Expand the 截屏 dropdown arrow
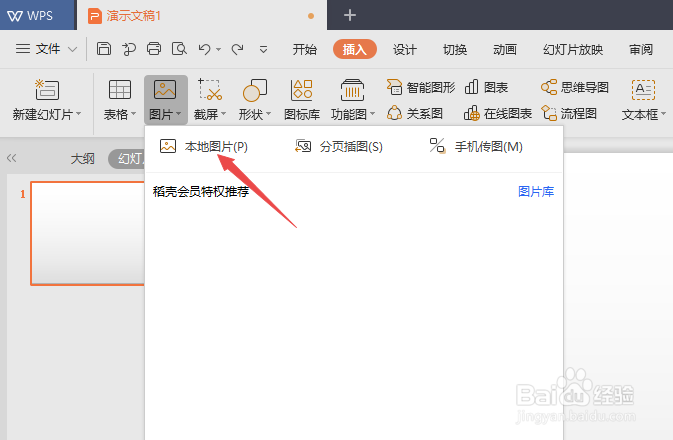Viewport: 673px width, 440px height. [224, 114]
